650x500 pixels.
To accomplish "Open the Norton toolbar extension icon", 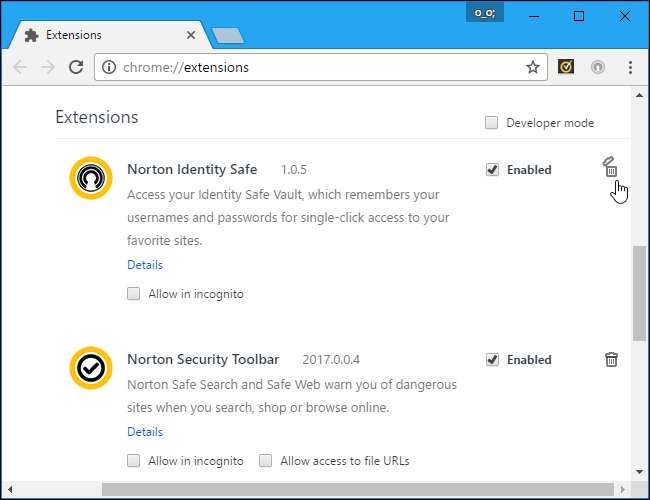I will coord(566,68).
